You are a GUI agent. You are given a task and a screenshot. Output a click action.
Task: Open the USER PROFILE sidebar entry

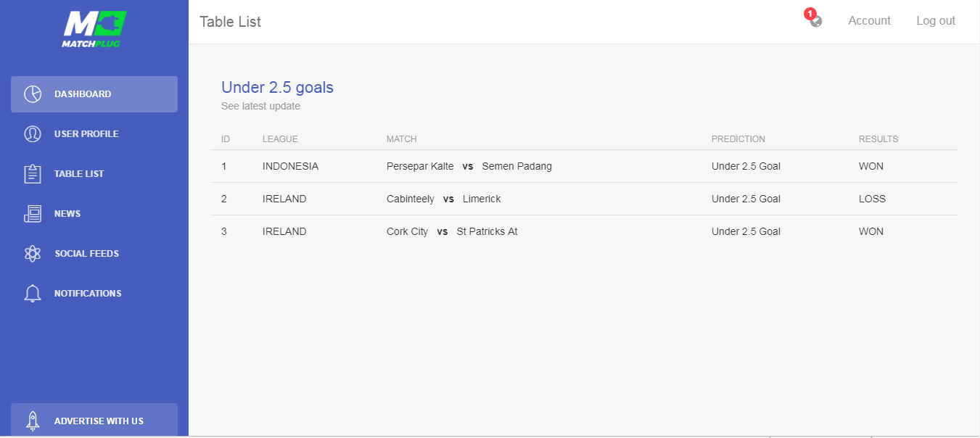point(94,134)
